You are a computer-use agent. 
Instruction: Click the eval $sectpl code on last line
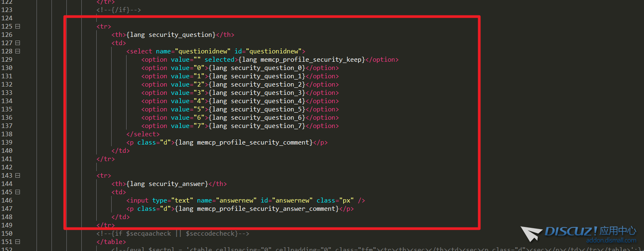378,249
